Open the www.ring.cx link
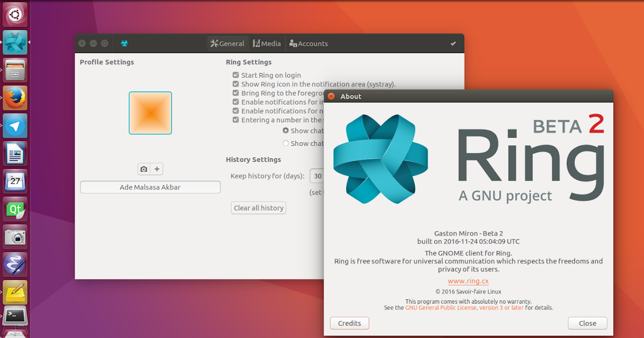 tap(468, 281)
